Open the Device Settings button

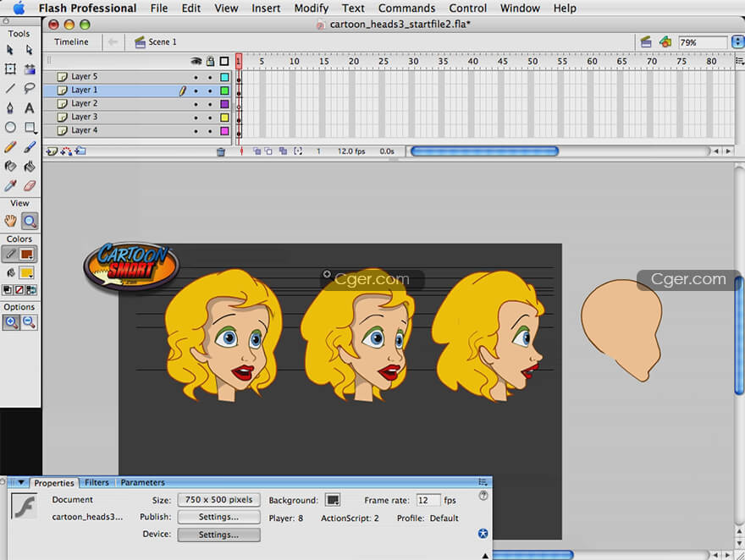(219, 535)
